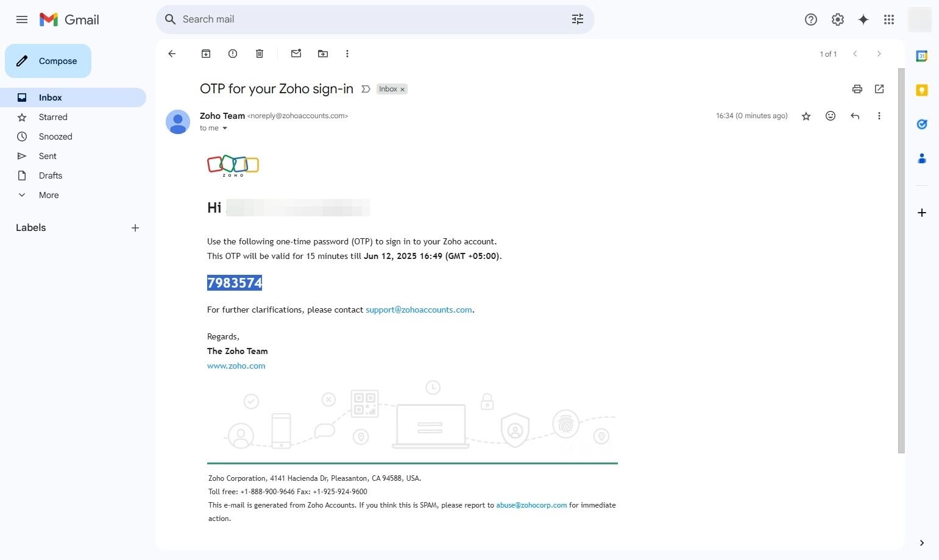Expand the 'to me' recipient details
The height and width of the screenshot is (560, 939).
click(225, 128)
